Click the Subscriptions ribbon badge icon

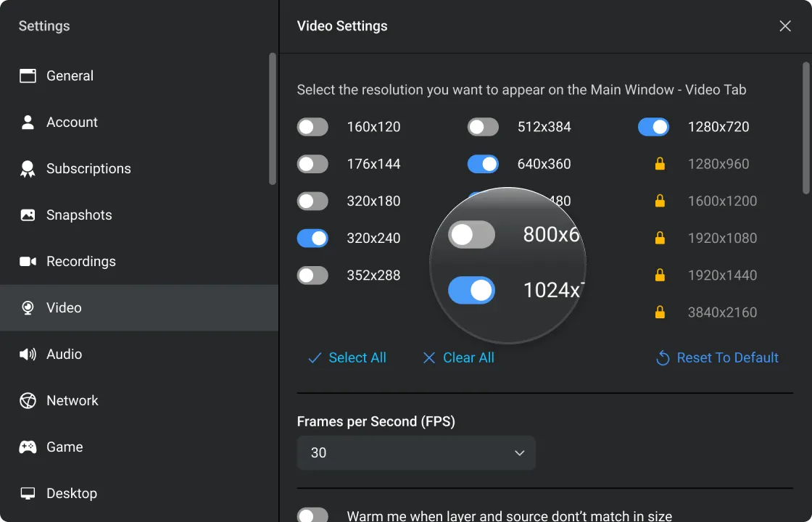click(x=28, y=169)
